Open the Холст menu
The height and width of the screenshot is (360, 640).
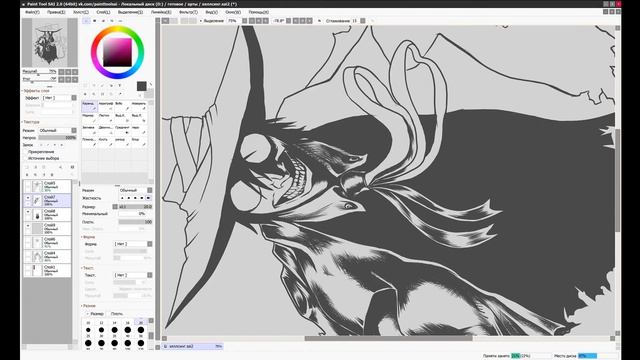80,12
